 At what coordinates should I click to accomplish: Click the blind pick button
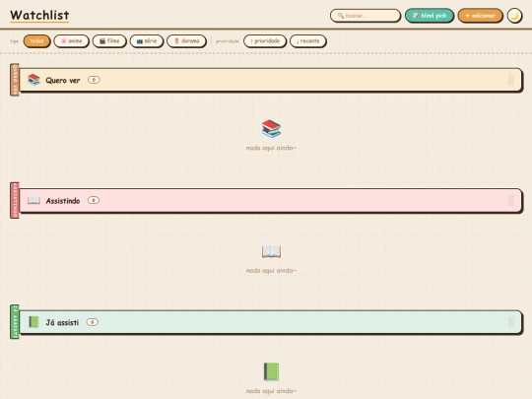point(430,16)
